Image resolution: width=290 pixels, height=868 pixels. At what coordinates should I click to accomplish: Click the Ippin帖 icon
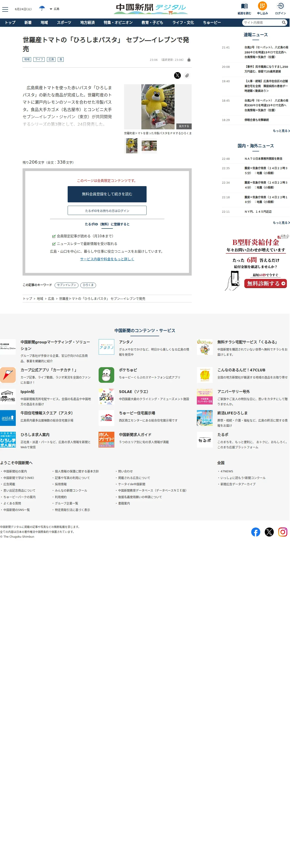(8, 397)
